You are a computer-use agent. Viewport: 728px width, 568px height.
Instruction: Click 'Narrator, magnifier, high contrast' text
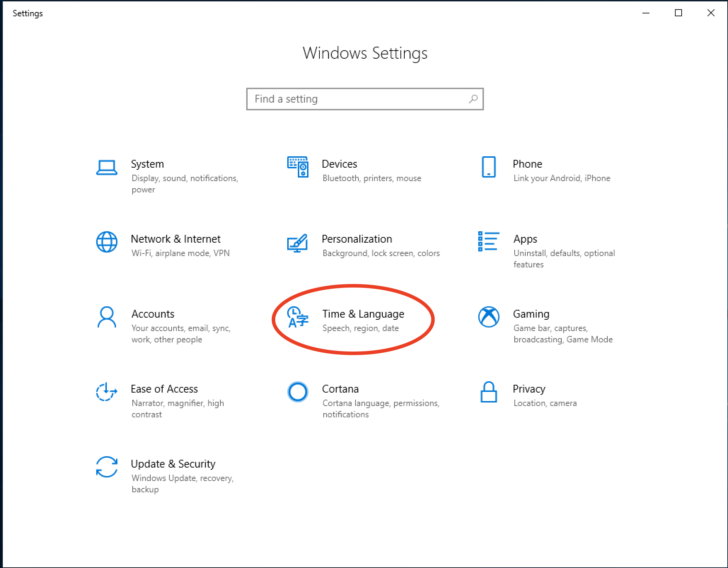tap(178, 409)
